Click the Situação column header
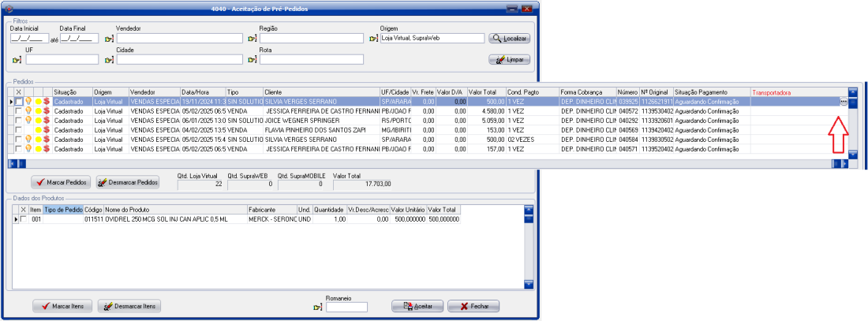The height and width of the screenshot is (321, 868). (x=71, y=92)
